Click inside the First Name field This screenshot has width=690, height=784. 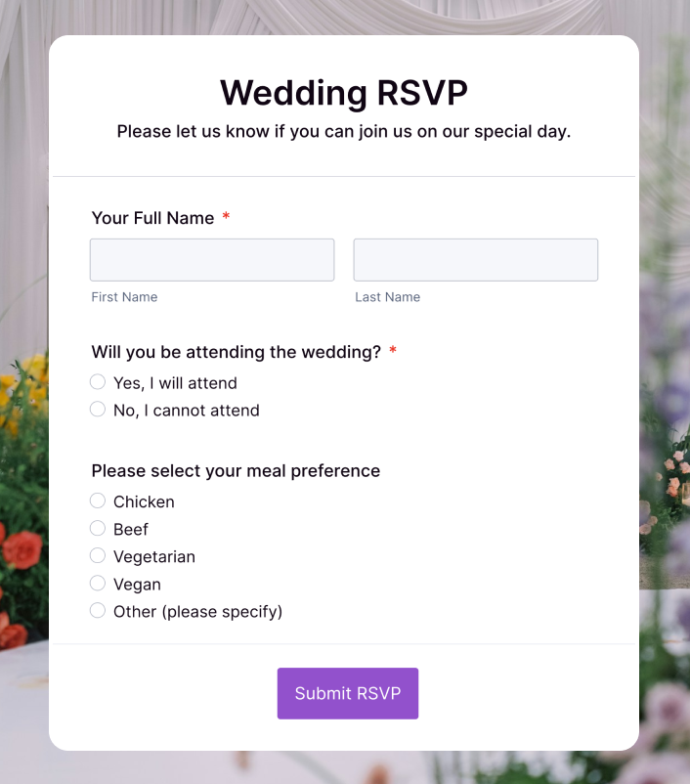tap(211, 259)
